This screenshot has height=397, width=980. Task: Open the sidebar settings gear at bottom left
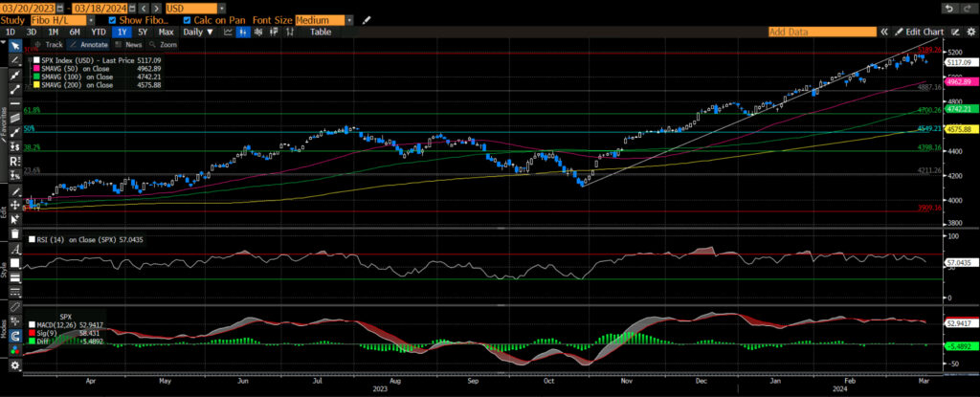tap(14, 365)
